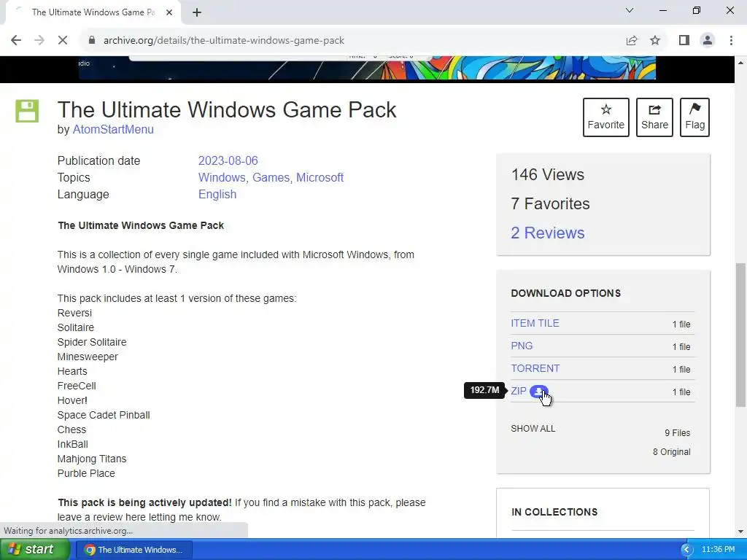Click scrollbar up arrow
747x560 pixels.
(741, 63)
